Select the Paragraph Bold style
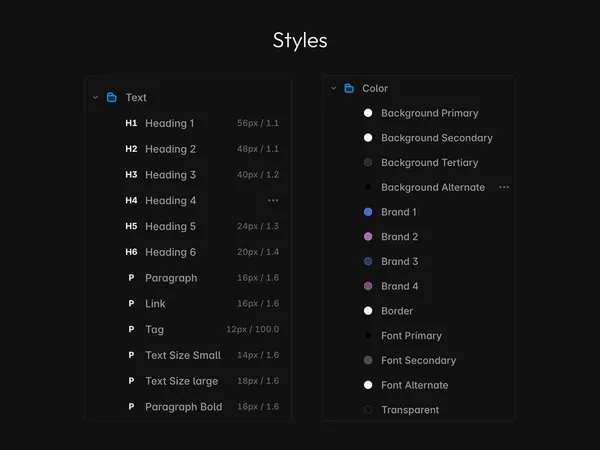Viewport: 600px width, 450px height. point(184,407)
